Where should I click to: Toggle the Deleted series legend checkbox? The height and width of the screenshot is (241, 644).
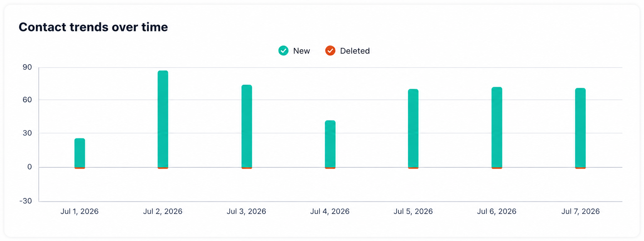[330, 51]
